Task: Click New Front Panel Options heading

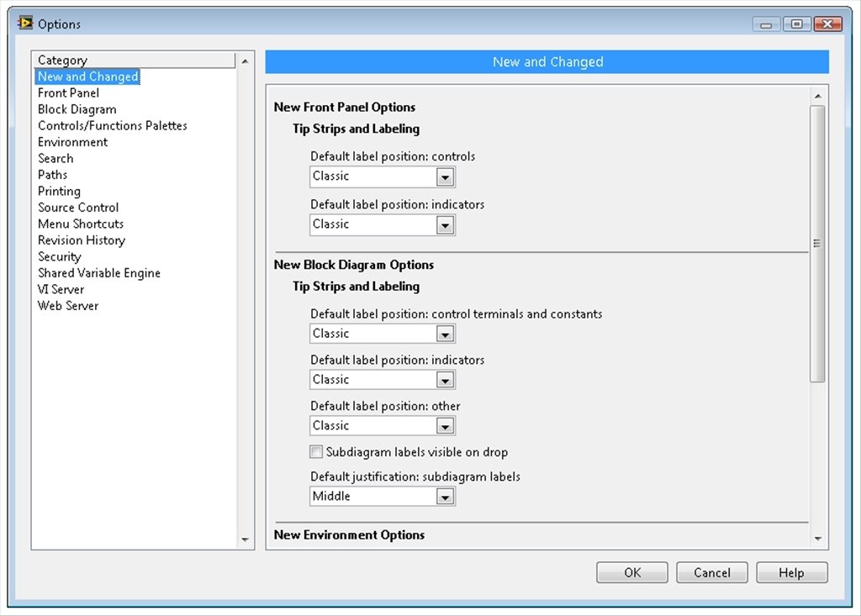Action: tap(344, 107)
